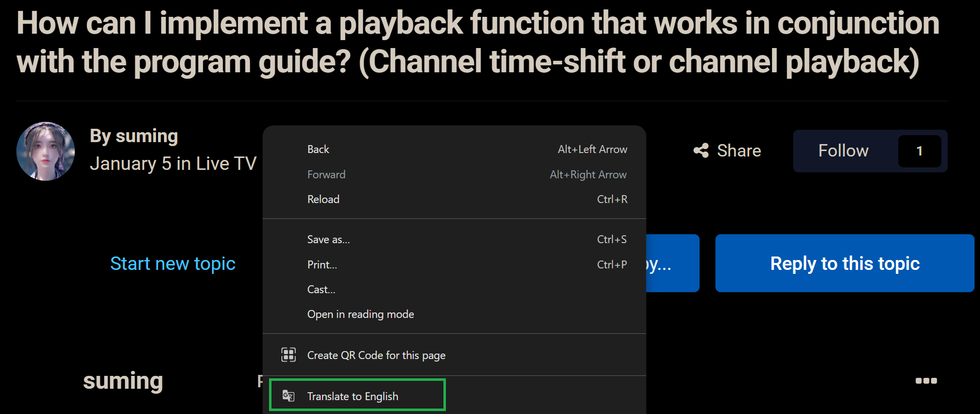Choose Save as... from the menu
Screen dimensions: 980x414
pyautogui.click(x=328, y=240)
